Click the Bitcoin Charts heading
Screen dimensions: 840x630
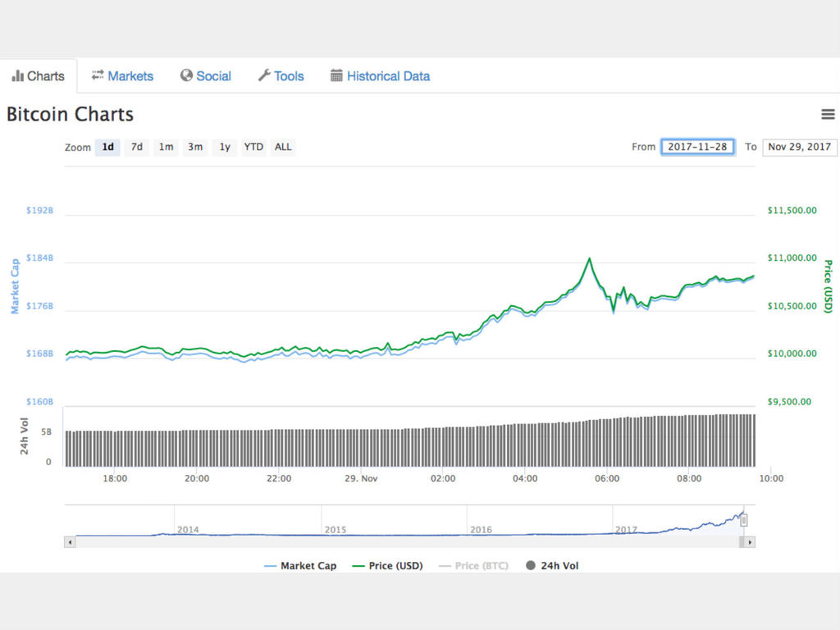[71, 114]
